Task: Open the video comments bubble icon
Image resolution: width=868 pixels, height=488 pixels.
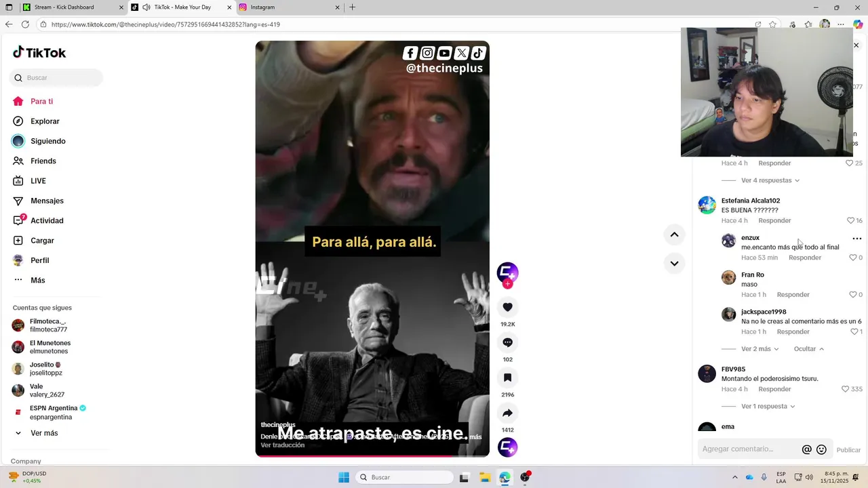Action: [x=507, y=342]
